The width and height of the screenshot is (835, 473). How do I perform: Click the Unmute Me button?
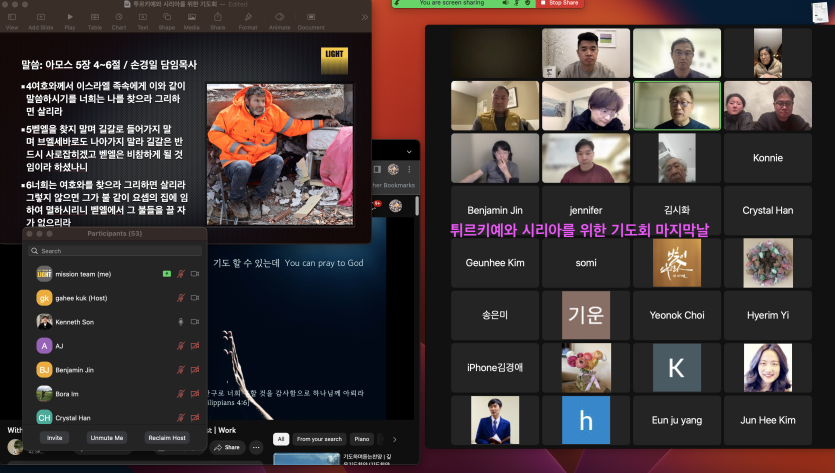(x=107, y=438)
